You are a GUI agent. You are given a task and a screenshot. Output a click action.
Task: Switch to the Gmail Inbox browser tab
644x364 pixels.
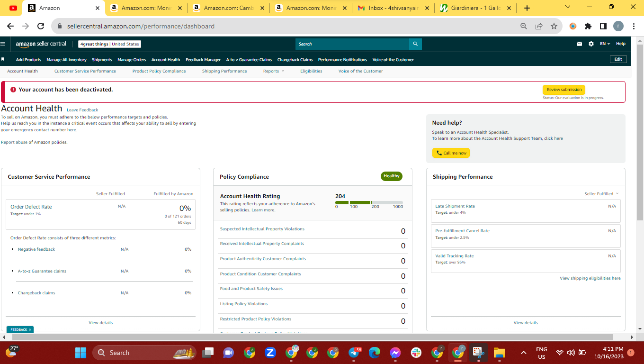(393, 8)
